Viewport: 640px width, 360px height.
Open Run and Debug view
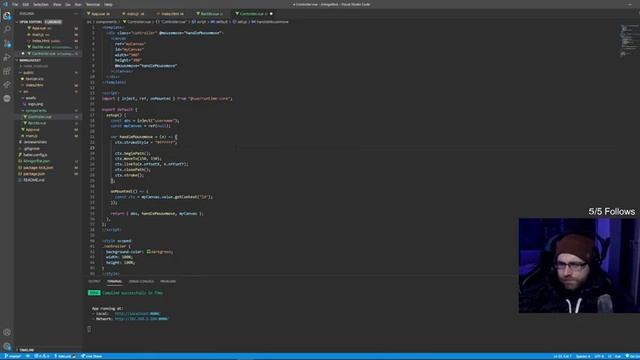click(x=7, y=57)
